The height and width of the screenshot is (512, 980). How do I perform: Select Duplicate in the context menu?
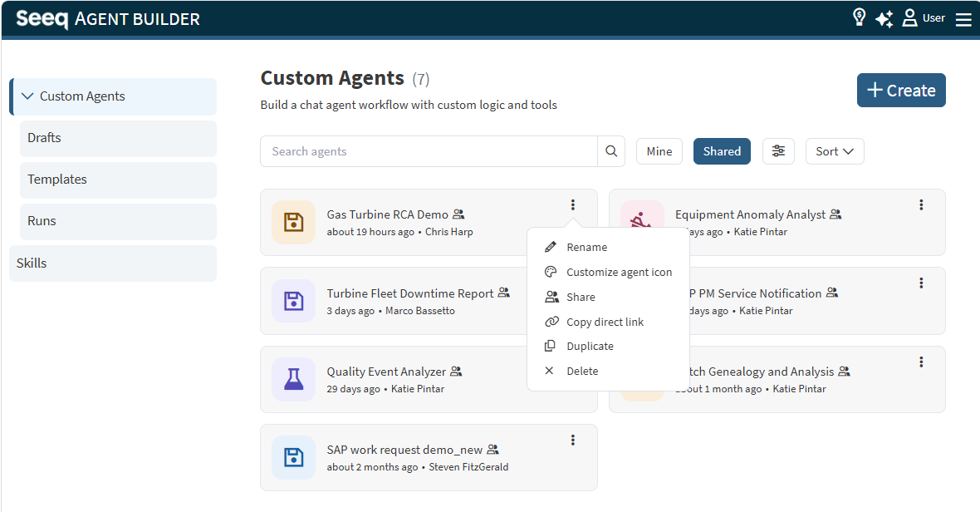click(608, 347)
